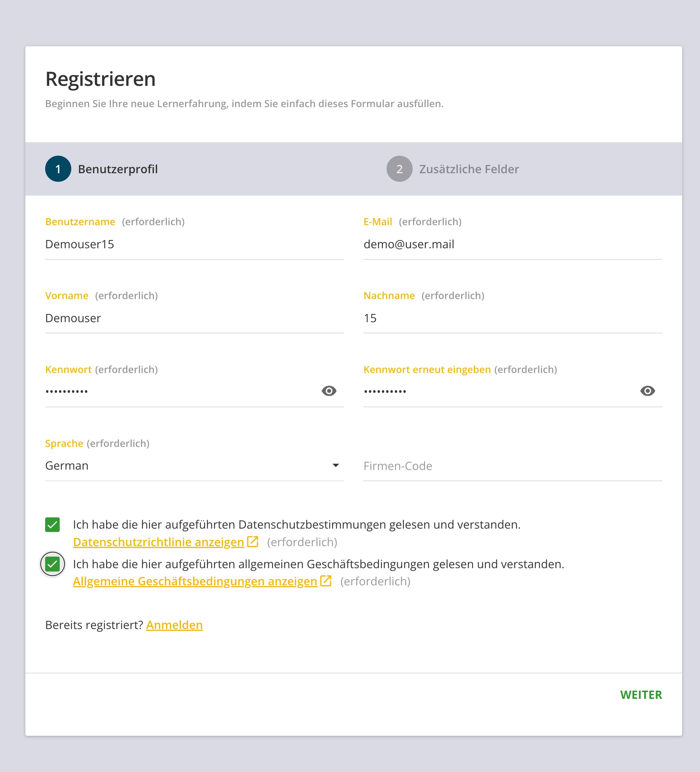Click the E-Mail label

(378, 222)
